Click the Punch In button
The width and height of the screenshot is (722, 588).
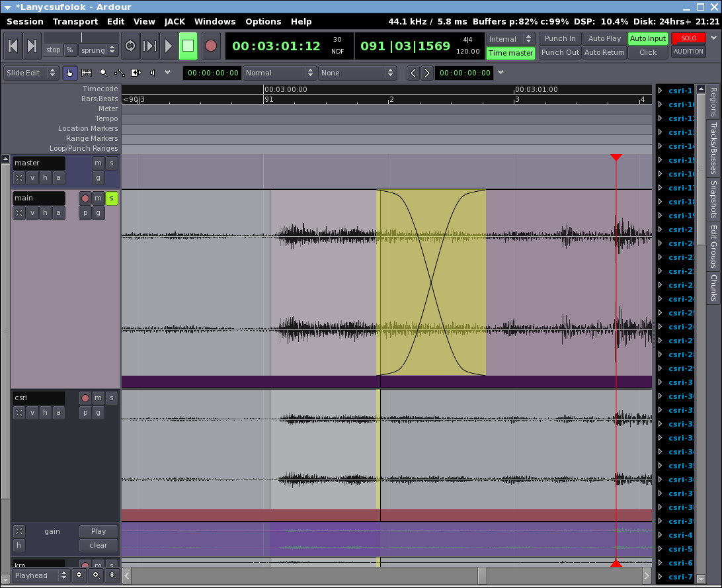560,38
